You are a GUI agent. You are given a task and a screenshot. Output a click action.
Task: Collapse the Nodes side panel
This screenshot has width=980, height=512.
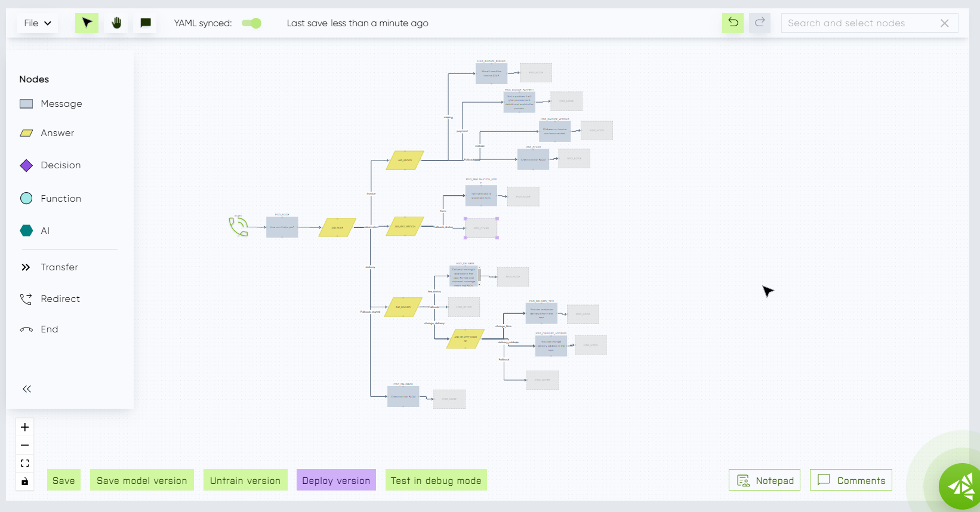(x=27, y=389)
